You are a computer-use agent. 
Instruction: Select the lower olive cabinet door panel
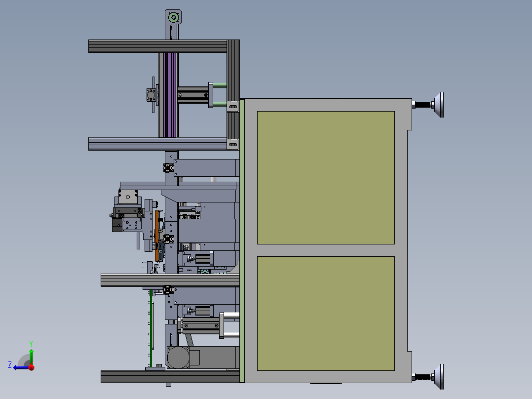coord(326,314)
